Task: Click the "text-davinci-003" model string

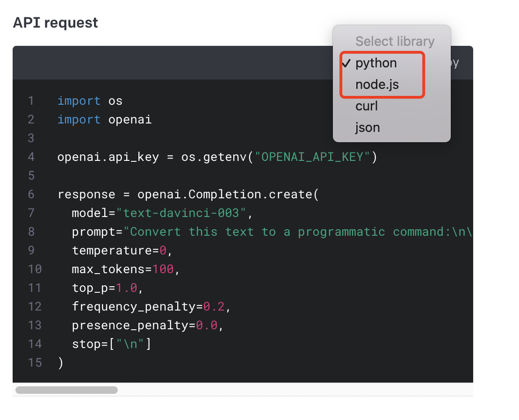Action: 181,213
